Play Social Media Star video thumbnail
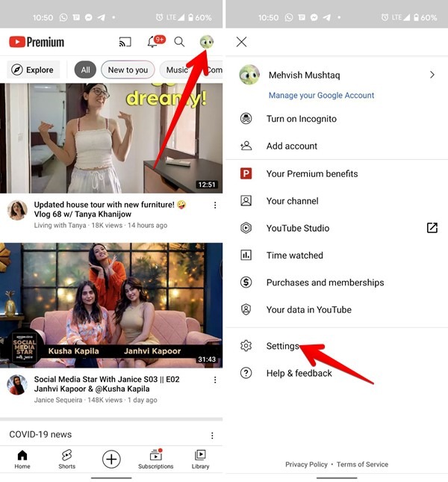 point(111,305)
